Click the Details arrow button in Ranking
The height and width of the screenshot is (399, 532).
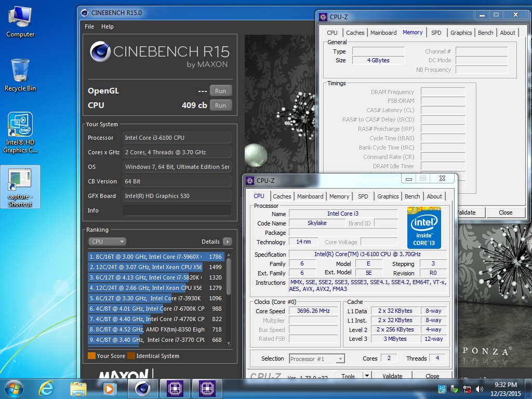[228, 242]
